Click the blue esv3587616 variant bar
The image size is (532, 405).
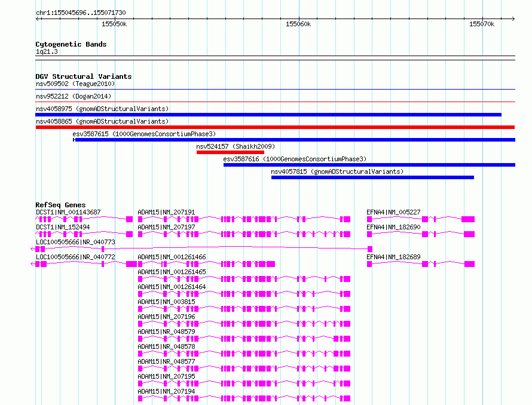369,165
